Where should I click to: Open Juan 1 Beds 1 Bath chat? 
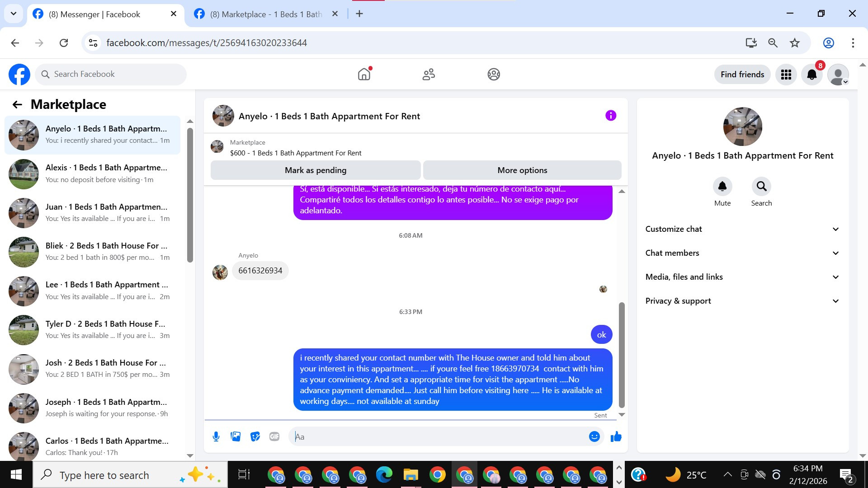(93, 213)
